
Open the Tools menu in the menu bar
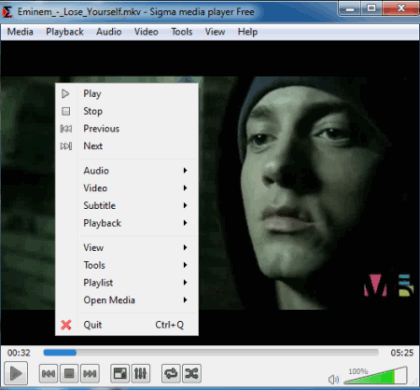coord(182,32)
